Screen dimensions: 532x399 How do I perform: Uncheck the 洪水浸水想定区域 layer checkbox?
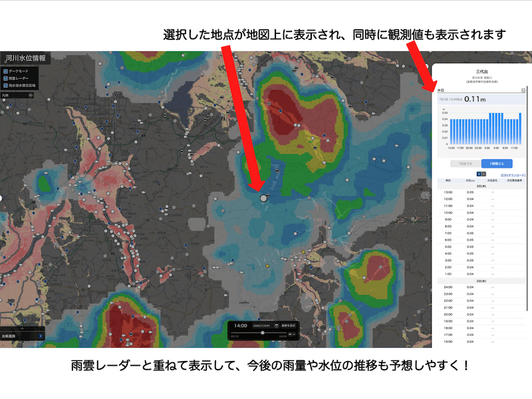(x=6, y=86)
